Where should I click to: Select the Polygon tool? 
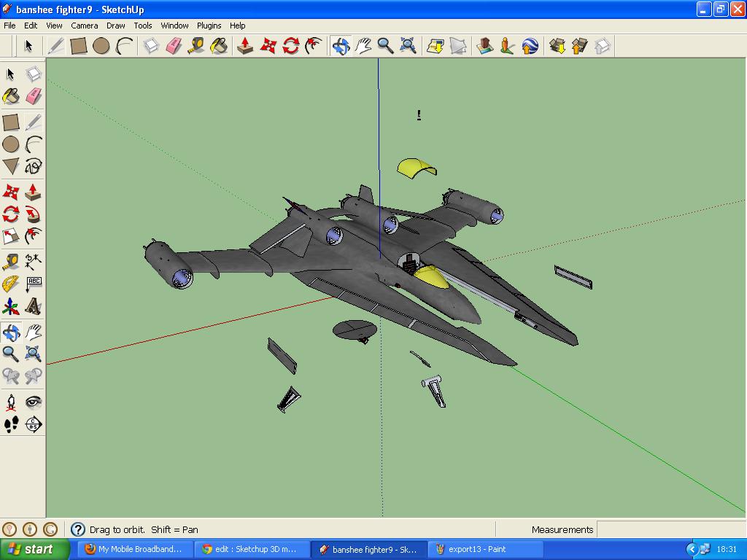point(11,167)
